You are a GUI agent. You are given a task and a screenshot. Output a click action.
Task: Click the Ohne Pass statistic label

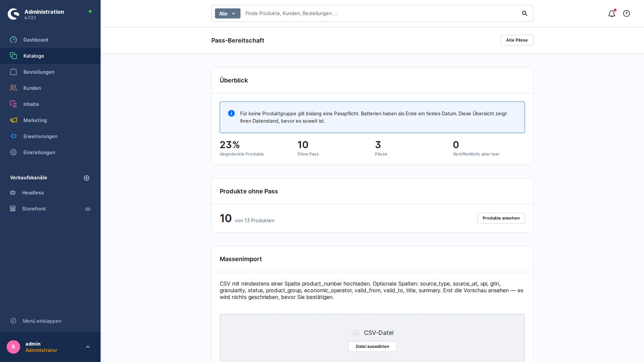tap(308, 154)
